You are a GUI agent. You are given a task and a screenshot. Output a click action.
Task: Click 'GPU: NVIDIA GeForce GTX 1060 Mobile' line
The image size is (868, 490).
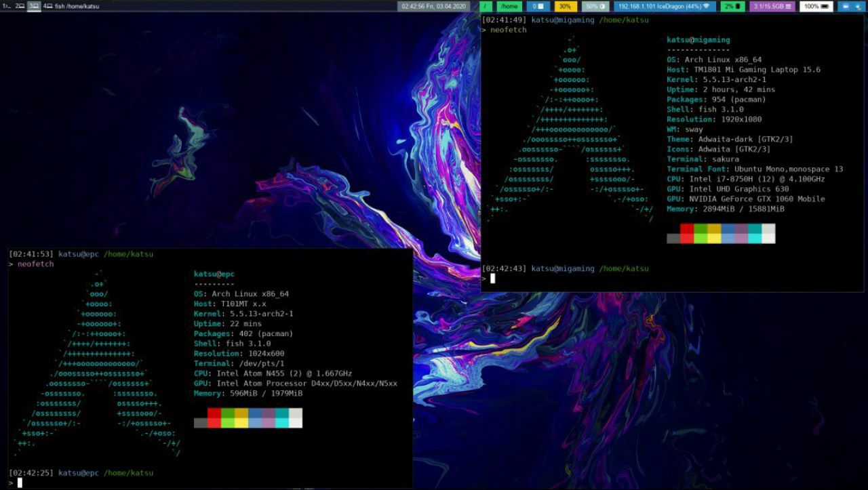(x=746, y=199)
